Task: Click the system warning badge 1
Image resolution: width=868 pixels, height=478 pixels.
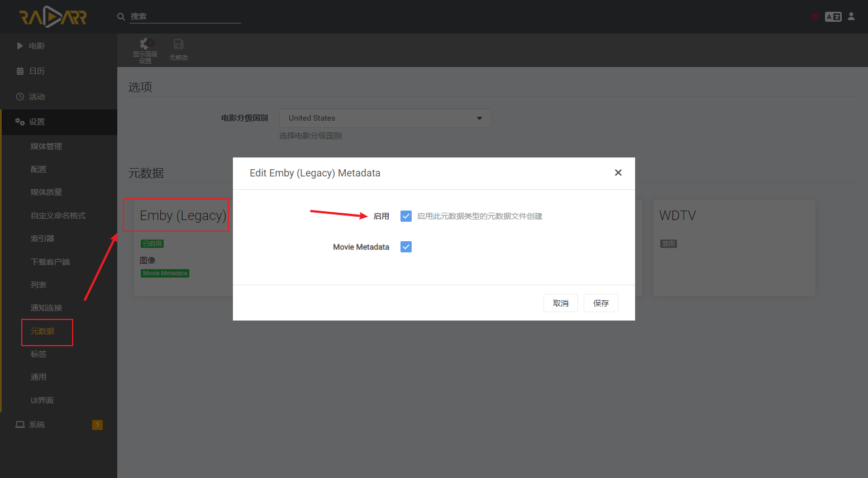Action: click(97, 425)
